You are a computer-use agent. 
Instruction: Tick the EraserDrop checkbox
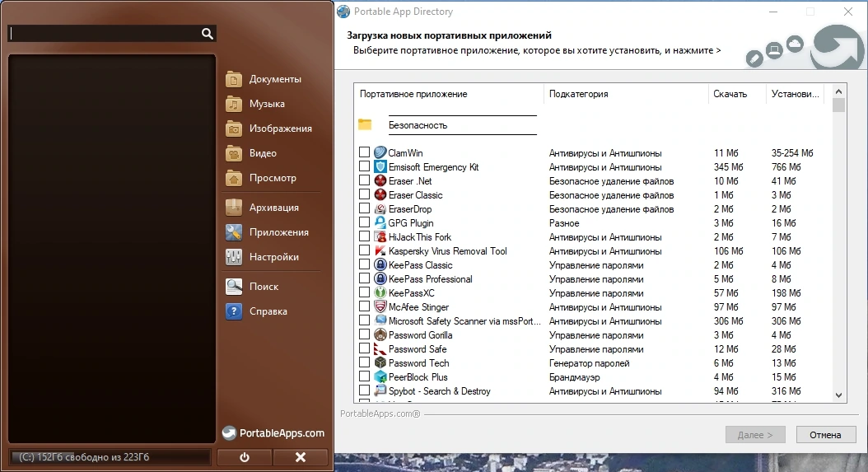point(364,208)
